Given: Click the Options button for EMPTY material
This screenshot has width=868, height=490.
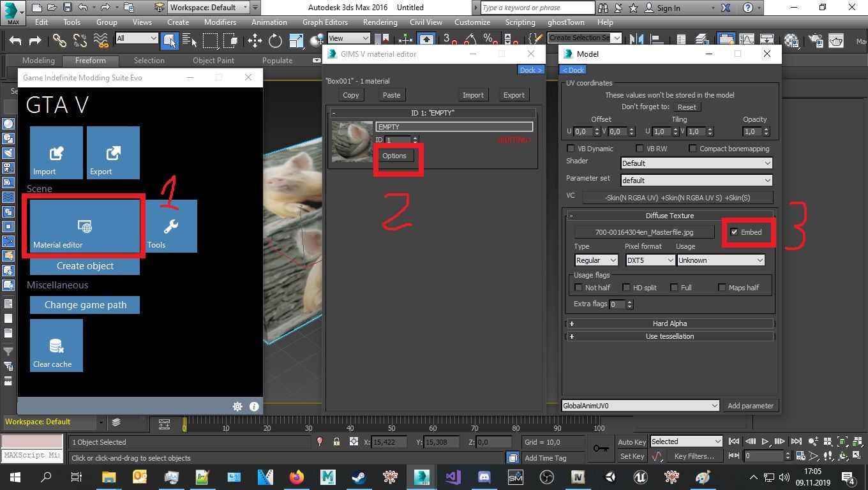Looking at the screenshot, I should click(394, 156).
